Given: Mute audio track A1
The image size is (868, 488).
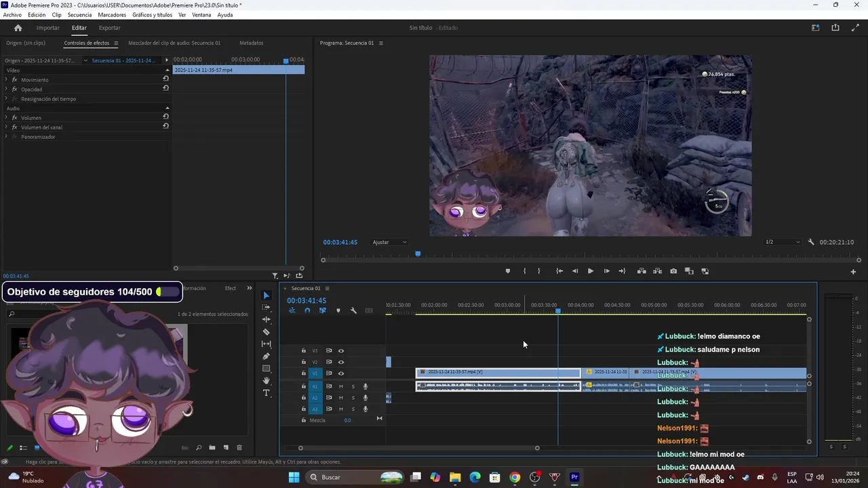Looking at the screenshot, I should pyautogui.click(x=341, y=386).
